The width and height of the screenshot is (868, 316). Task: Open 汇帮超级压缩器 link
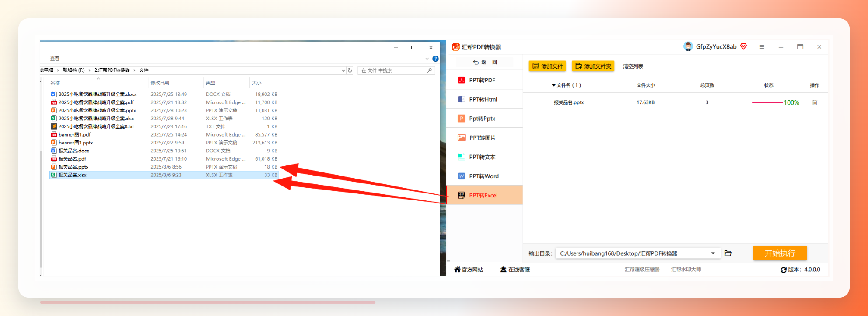coord(642,270)
